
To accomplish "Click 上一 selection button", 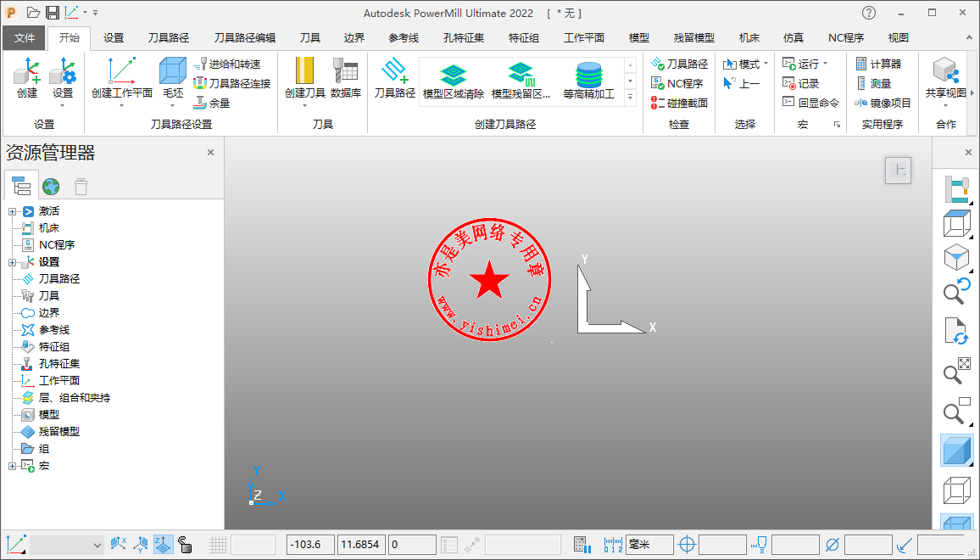I will (x=741, y=83).
